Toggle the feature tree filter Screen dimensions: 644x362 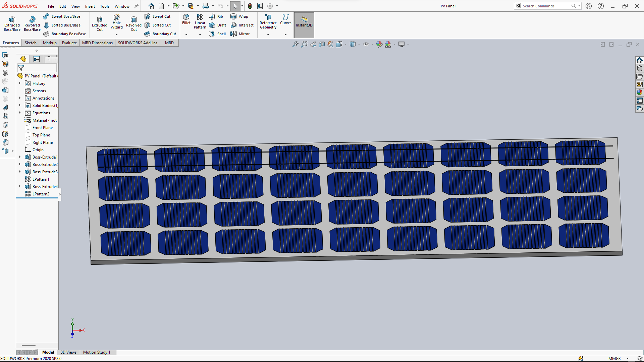coord(21,68)
